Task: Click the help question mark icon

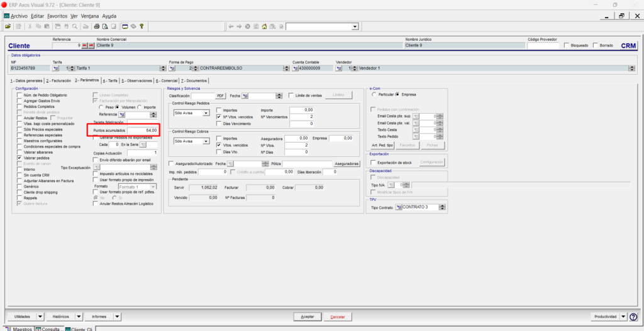Action: tap(633, 317)
